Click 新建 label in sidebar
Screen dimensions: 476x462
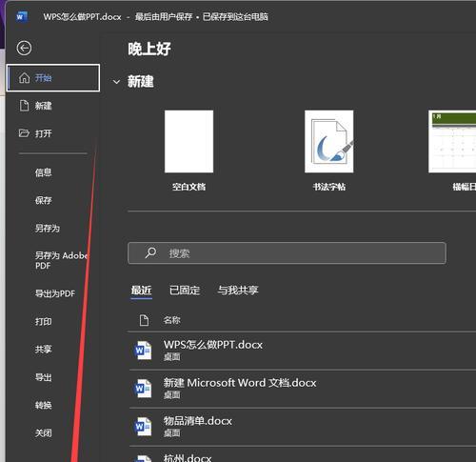(x=43, y=106)
